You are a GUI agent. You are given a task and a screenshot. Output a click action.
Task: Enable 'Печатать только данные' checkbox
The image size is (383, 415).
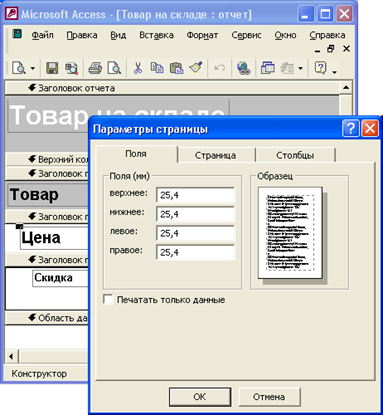(108, 299)
